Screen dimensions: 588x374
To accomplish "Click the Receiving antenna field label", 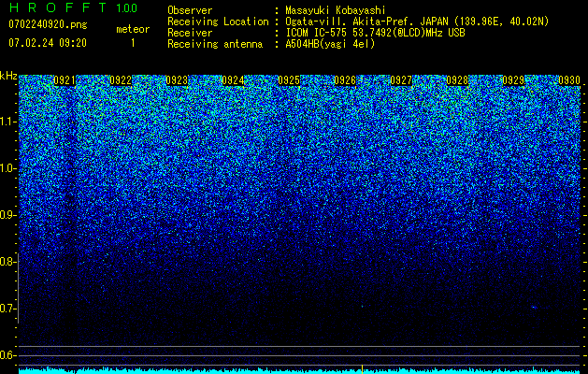I will tap(215, 44).
